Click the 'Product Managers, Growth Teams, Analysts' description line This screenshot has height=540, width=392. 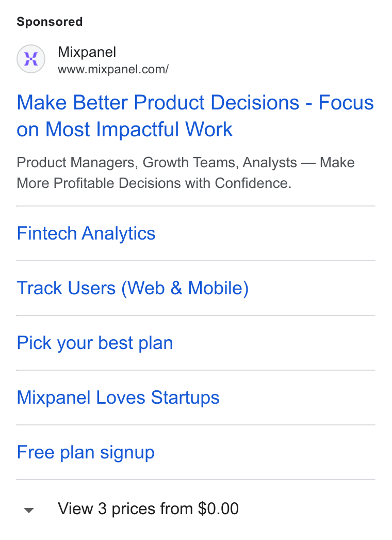click(157, 163)
